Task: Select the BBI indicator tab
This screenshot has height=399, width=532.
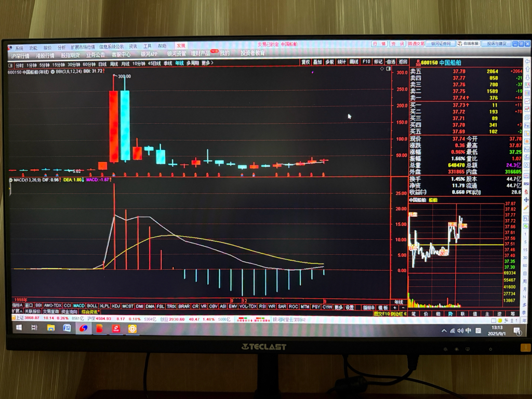Action: 38,305
